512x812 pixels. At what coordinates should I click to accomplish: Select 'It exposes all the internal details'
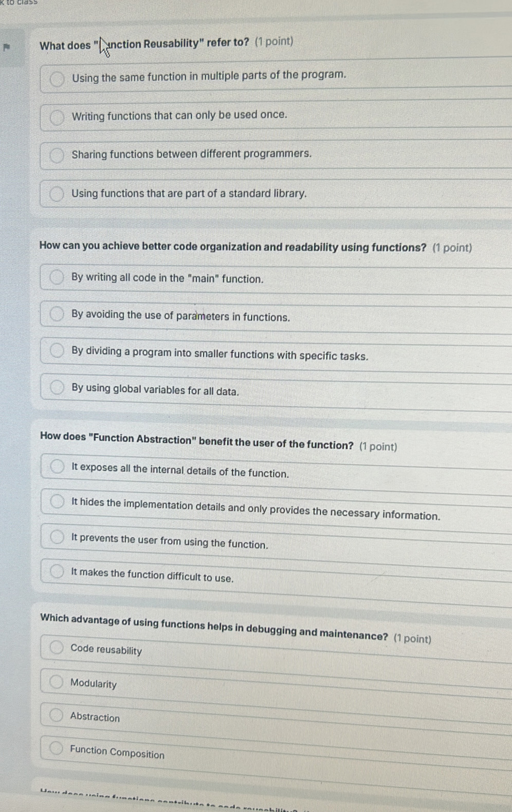pyautogui.click(x=57, y=467)
